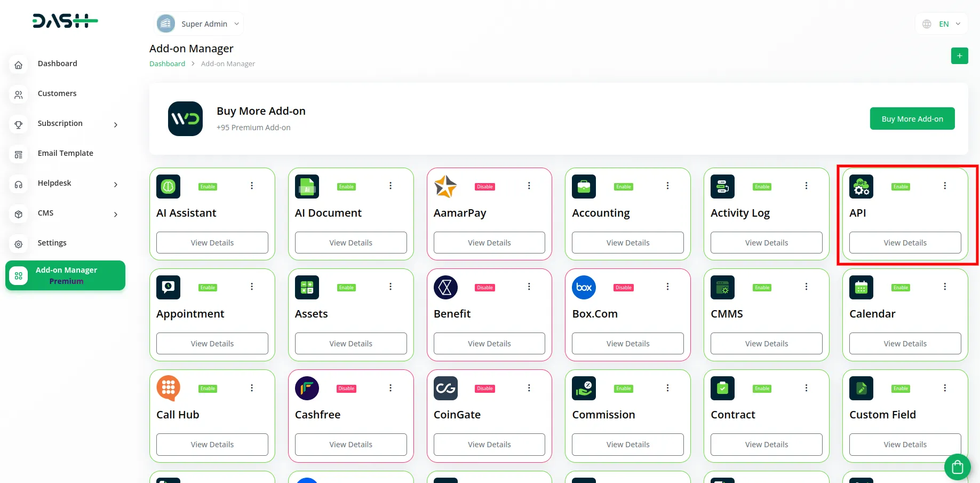Click the Disable badge on CoinGate
Image resolution: width=980 pixels, height=483 pixels.
coord(485,389)
